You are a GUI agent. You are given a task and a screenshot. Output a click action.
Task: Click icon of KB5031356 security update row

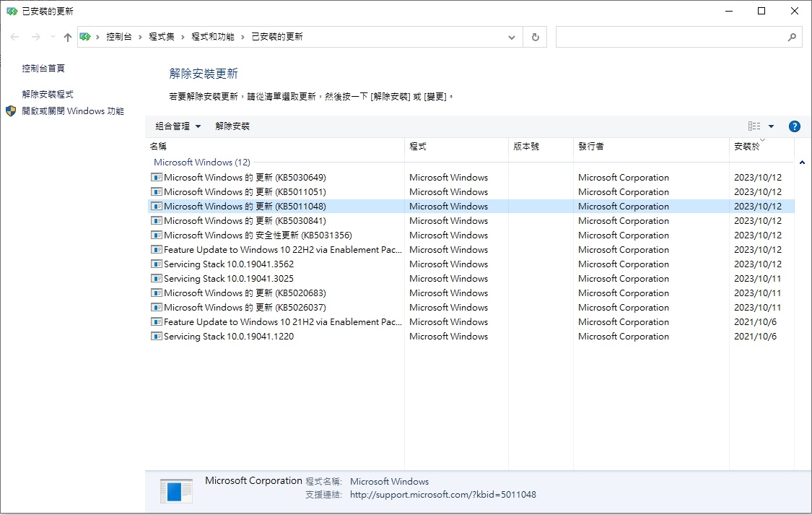pyautogui.click(x=157, y=235)
